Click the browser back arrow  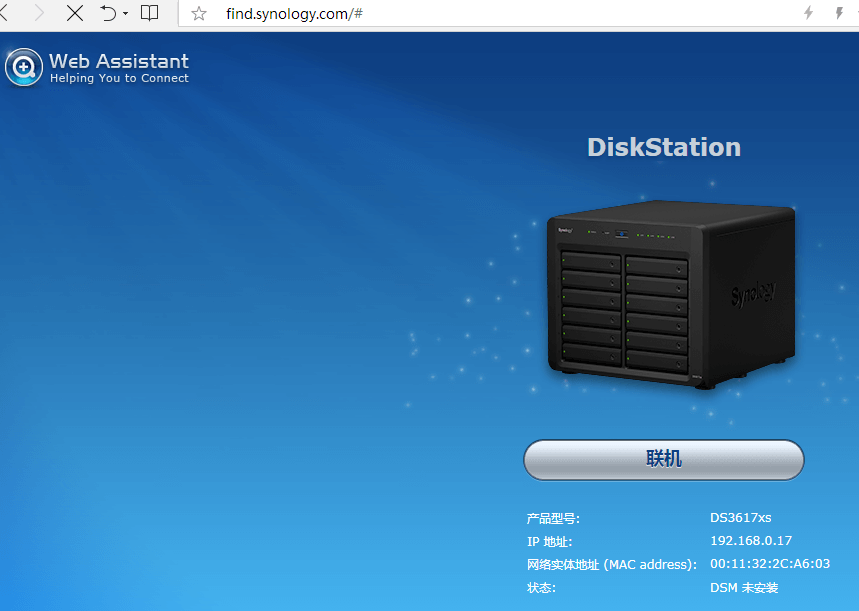coord(6,13)
